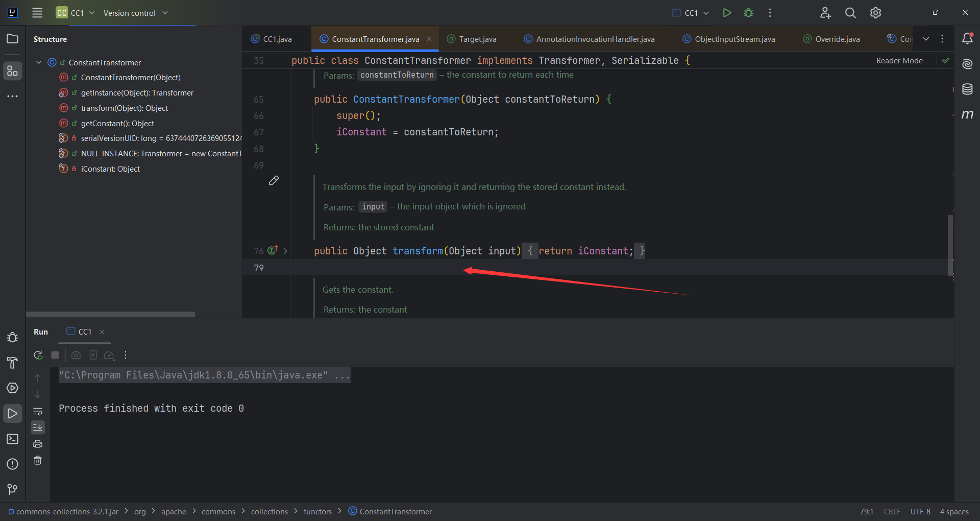The height and width of the screenshot is (521, 980).
Task: Switch to ObjectInputStream.java tab
Action: click(729, 39)
